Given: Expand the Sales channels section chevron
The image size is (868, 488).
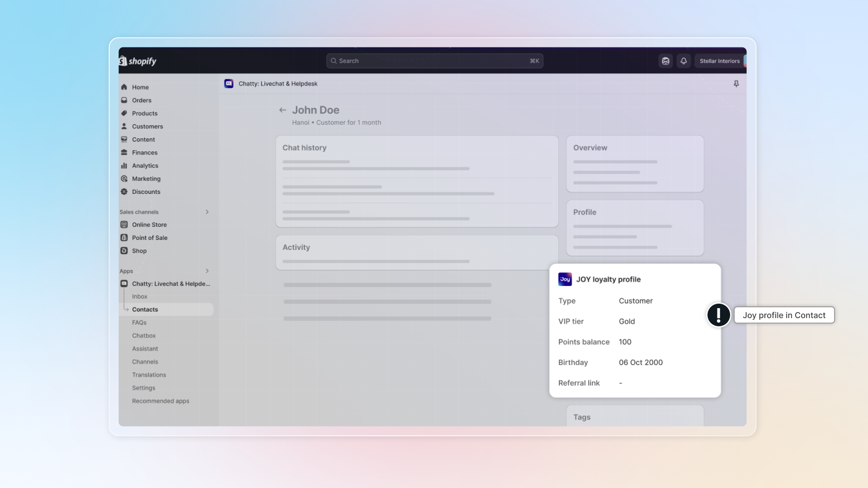Looking at the screenshot, I should (x=207, y=212).
